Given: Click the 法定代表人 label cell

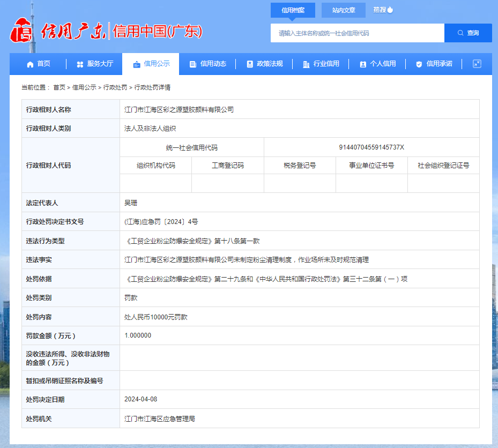Looking at the screenshot, I should pyautogui.click(x=71, y=203).
